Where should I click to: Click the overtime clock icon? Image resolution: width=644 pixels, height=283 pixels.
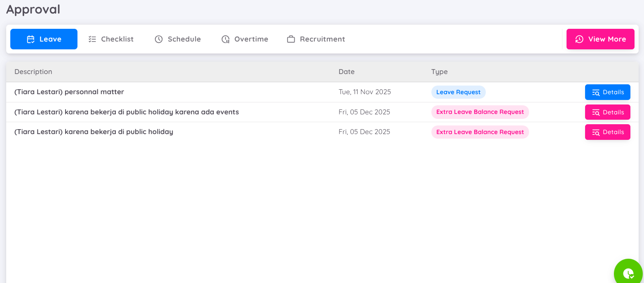click(x=225, y=39)
